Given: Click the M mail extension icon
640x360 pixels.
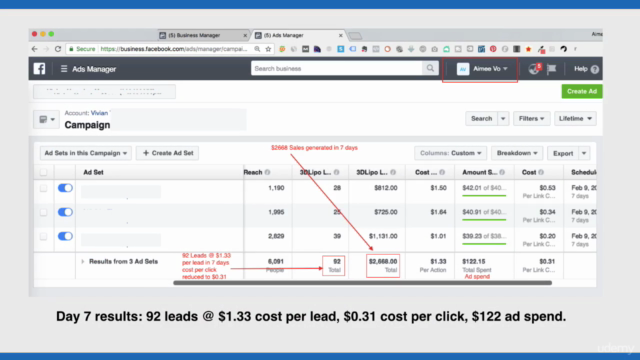Looking at the screenshot, I should [x=305, y=49].
